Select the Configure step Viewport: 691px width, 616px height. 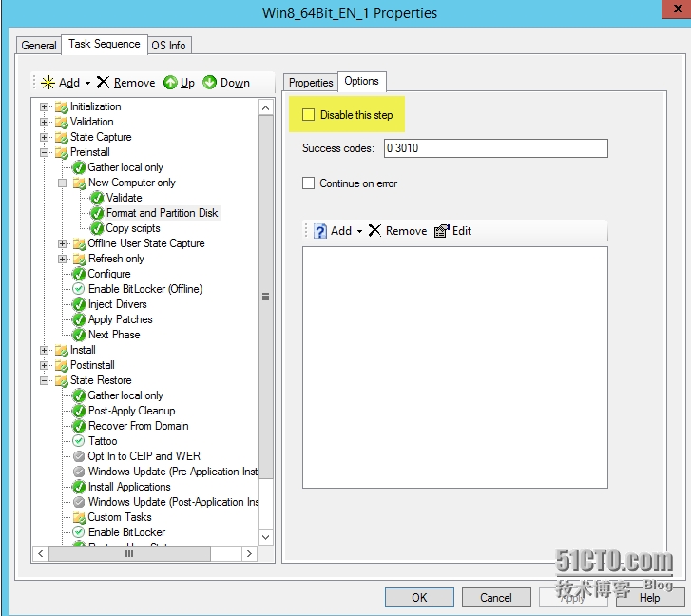(x=109, y=274)
